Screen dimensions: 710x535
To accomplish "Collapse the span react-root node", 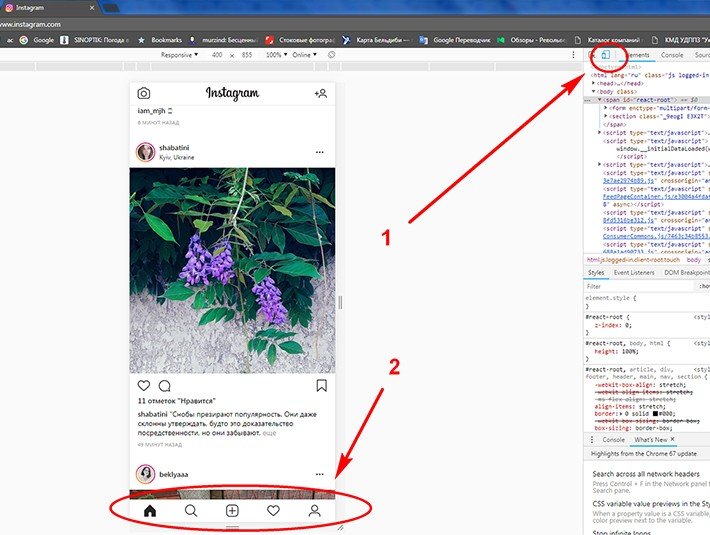I will coord(600,100).
